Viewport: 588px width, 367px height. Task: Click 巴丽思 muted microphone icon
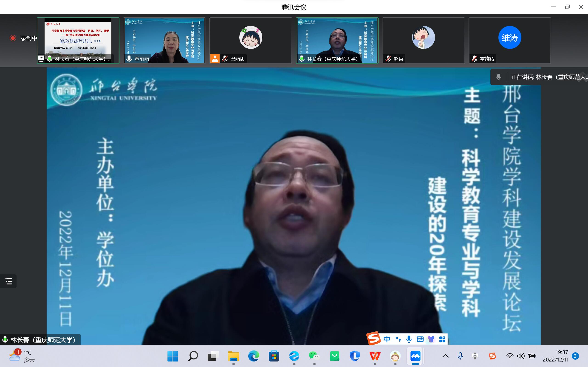click(225, 59)
